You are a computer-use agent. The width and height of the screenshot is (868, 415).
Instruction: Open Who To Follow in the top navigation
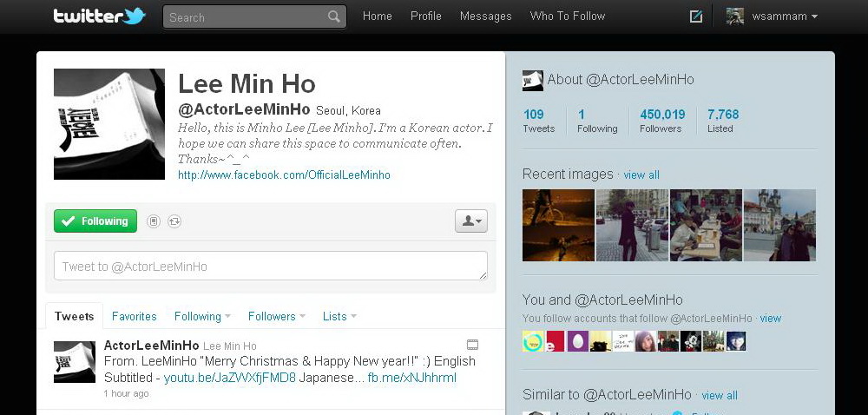[x=568, y=16]
